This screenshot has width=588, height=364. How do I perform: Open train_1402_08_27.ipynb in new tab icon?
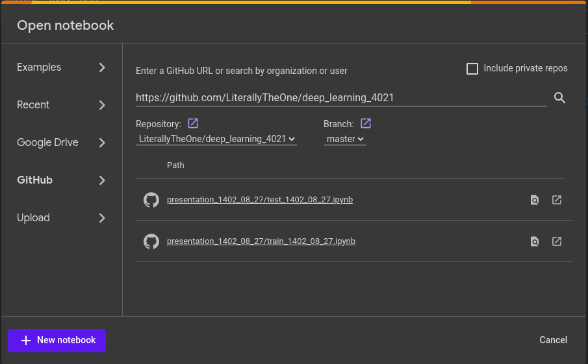(557, 241)
